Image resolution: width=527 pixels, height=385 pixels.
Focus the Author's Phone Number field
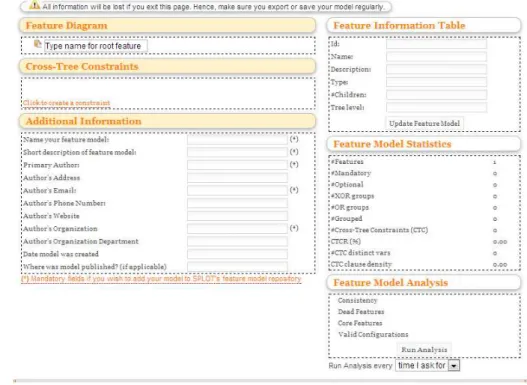click(237, 204)
